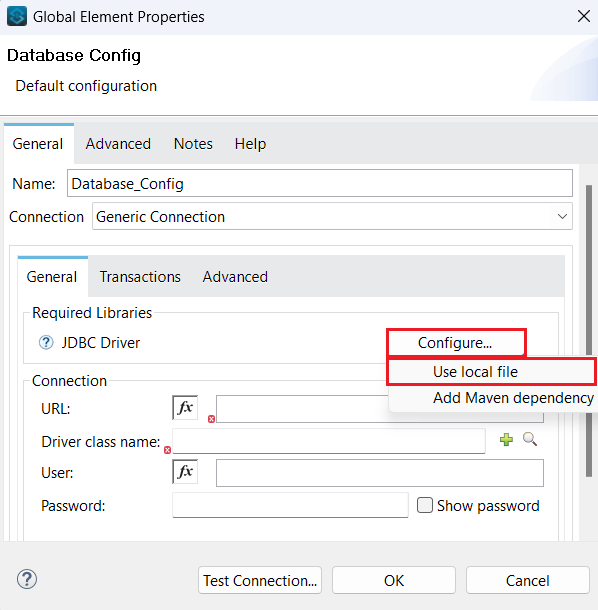Expand the Connection type dropdown
This screenshot has height=610, width=598.
[332, 216]
